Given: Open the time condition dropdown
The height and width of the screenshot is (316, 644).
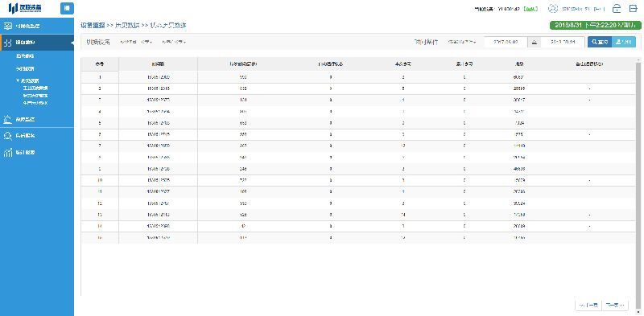Looking at the screenshot, I should point(462,42).
